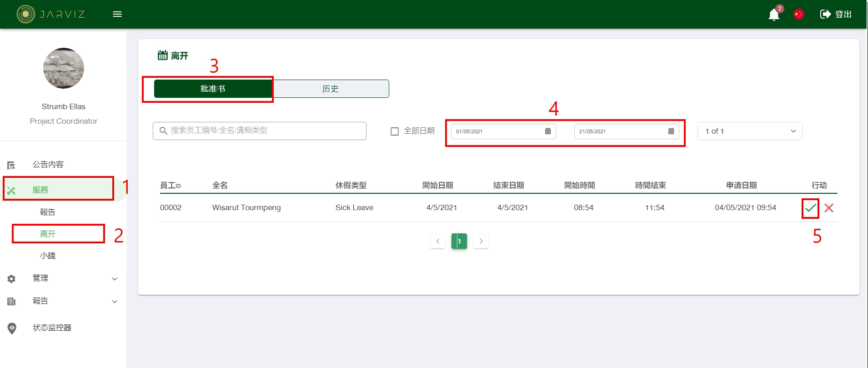Click the notification bell icon
The height and width of the screenshot is (368, 868).
tap(773, 15)
